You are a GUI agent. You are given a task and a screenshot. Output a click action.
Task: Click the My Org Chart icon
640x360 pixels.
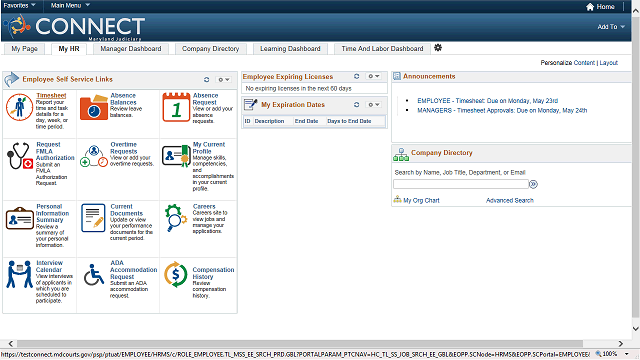[x=397, y=200]
